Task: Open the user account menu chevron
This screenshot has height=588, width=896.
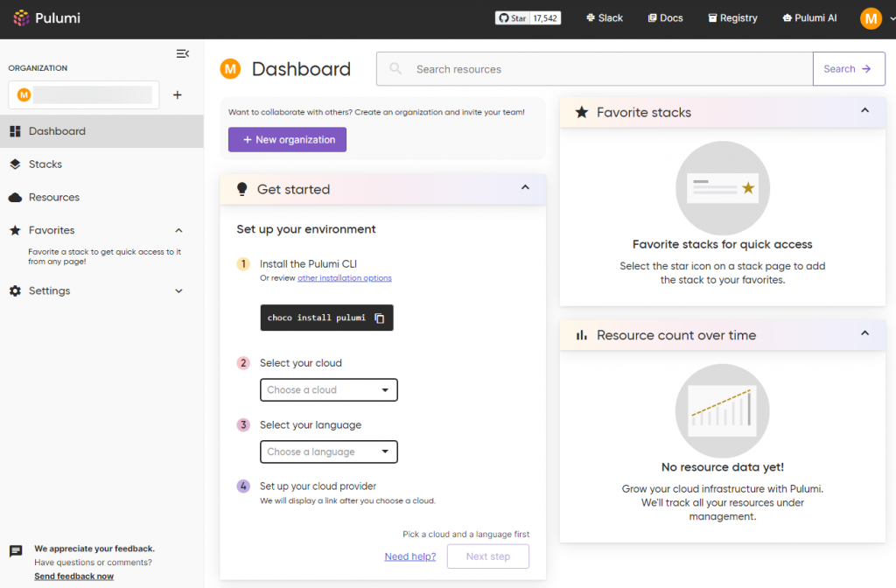Action: tap(892, 19)
